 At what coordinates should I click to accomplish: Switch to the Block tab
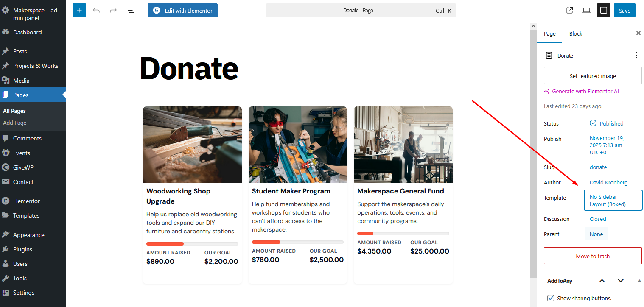tap(576, 34)
